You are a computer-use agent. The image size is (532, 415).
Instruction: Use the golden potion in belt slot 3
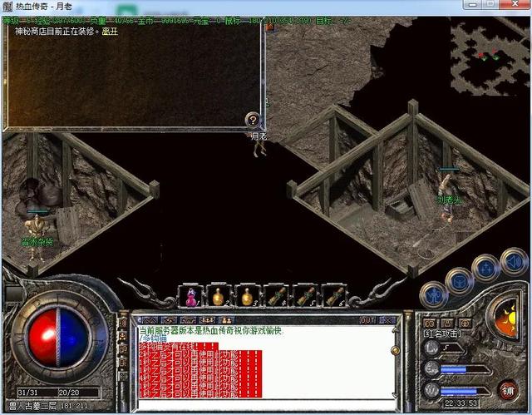coord(247,297)
